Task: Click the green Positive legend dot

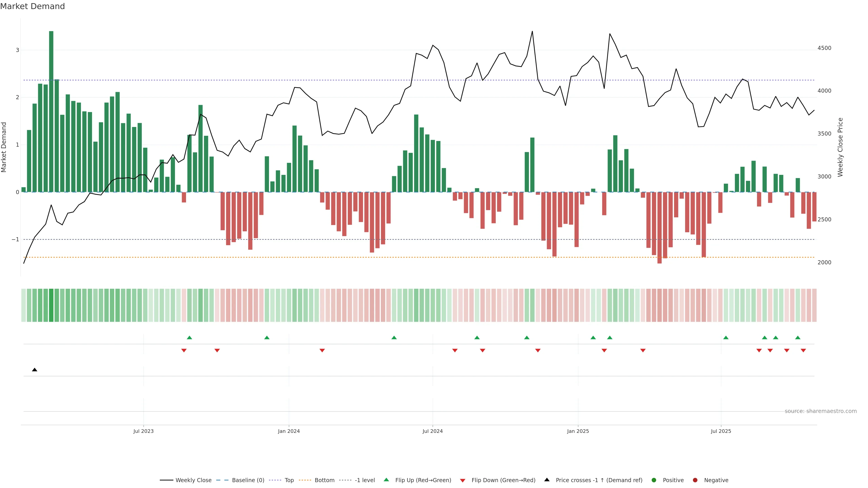Action: tap(654, 480)
